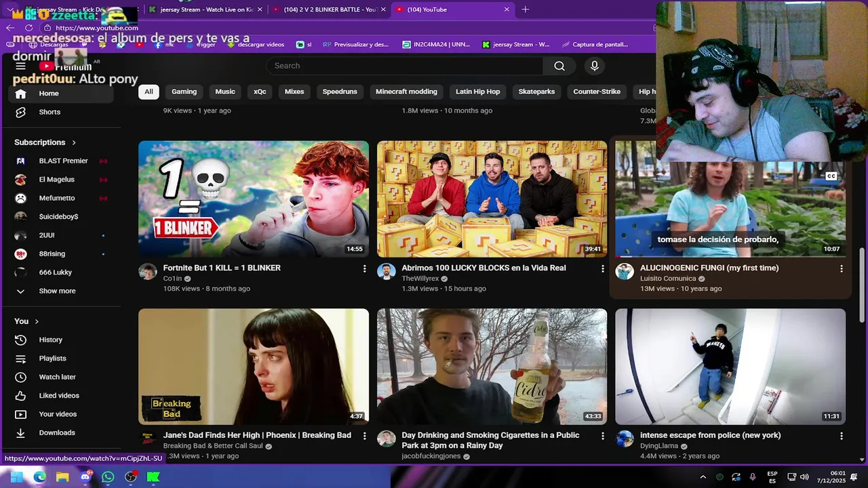Select the Skateparks chip

[x=536, y=91]
